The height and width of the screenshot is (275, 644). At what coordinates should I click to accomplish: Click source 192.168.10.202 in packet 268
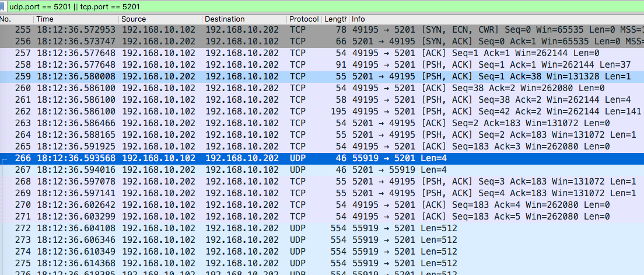[x=158, y=181]
